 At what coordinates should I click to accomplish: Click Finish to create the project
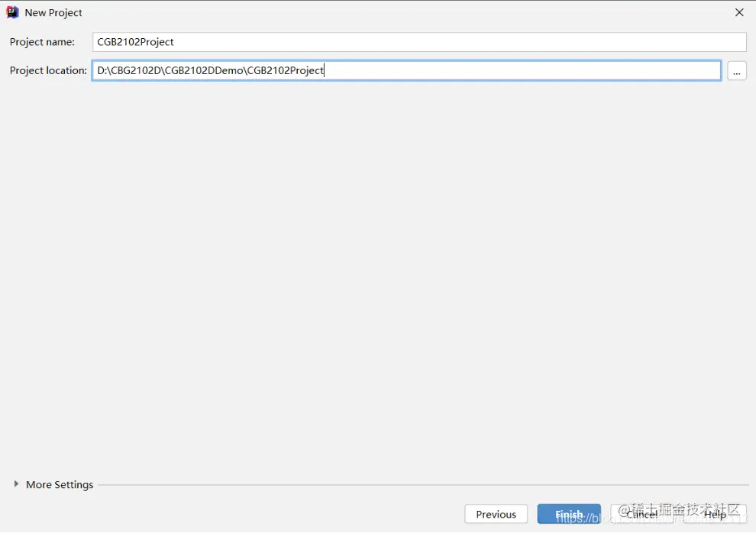point(569,514)
